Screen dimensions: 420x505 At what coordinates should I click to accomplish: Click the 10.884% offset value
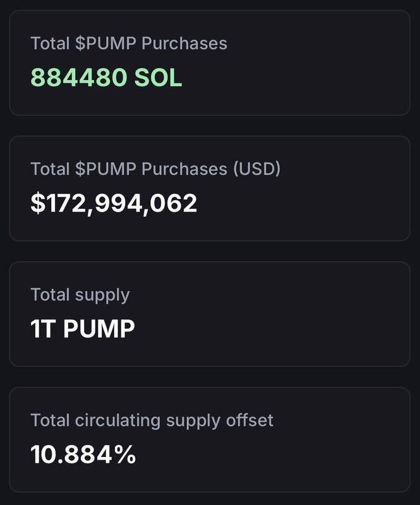click(x=83, y=454)
